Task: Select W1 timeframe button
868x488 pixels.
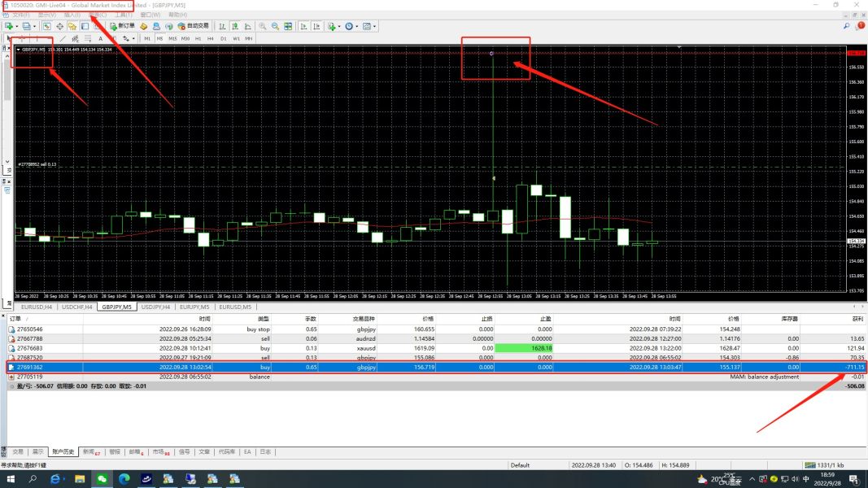Action: (237, 38)
